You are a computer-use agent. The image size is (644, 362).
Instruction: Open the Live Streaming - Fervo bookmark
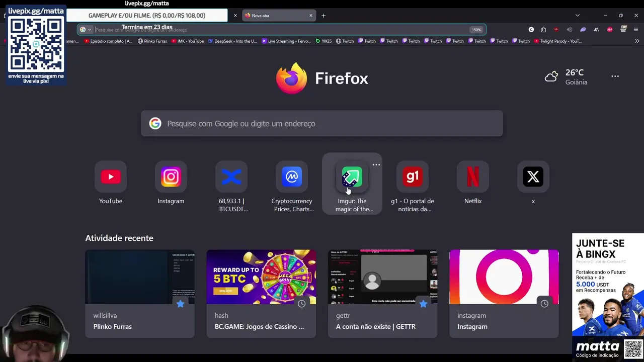coord(286,41)
